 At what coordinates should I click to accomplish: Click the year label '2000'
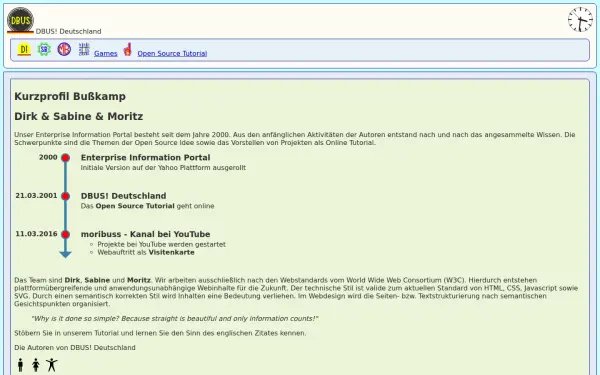pos(48,157)
